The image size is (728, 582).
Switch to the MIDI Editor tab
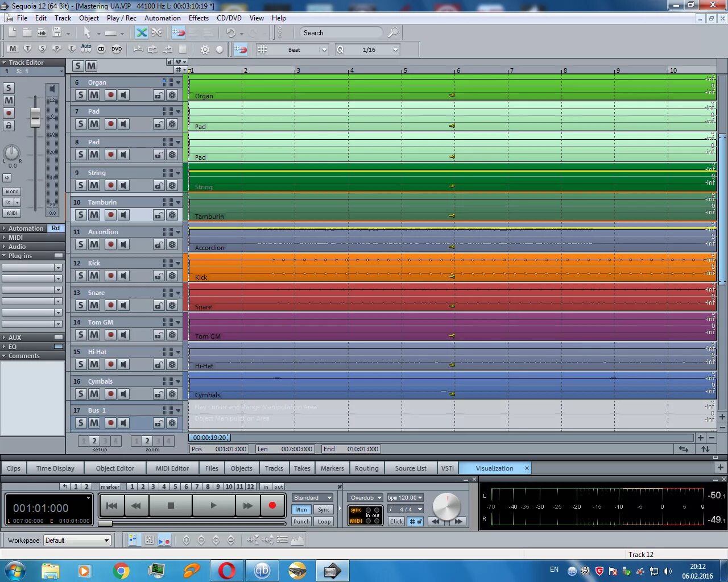[172, 468]
